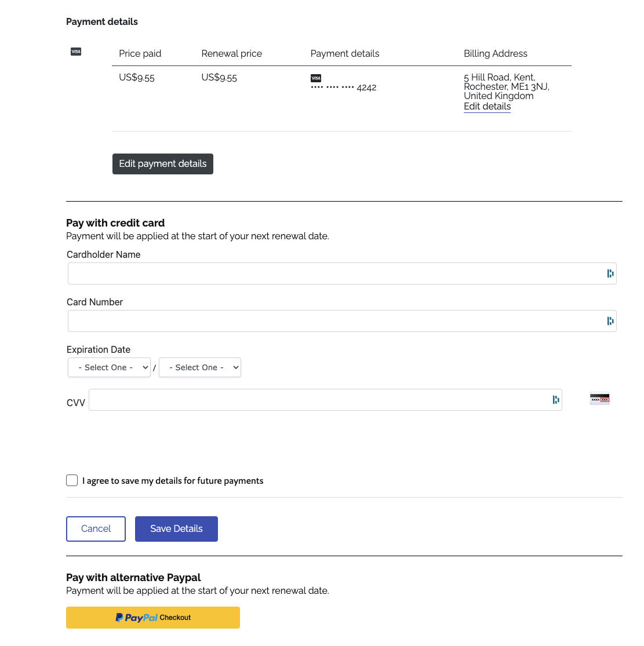The image size is (644, 646).
Task: Click the PayPal logo on the checkout button
Action: 135,618
